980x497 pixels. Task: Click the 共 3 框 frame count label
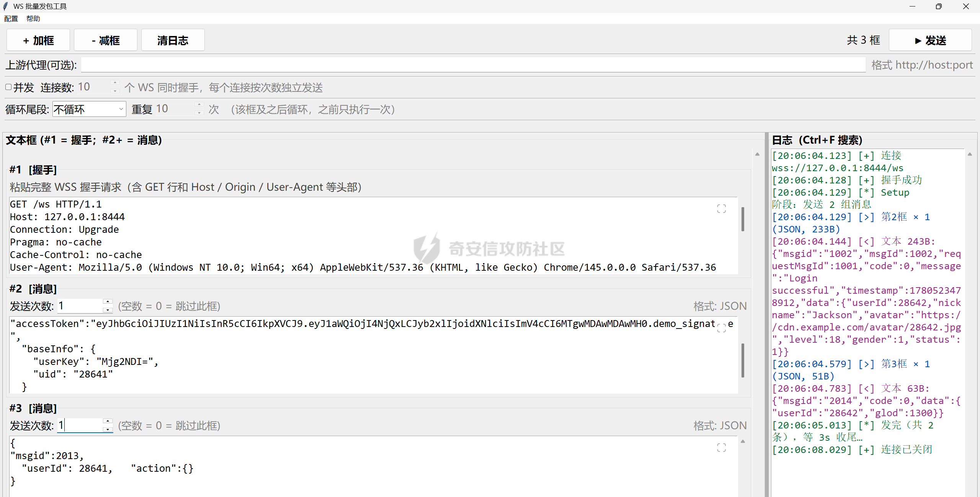pos(863,40)
